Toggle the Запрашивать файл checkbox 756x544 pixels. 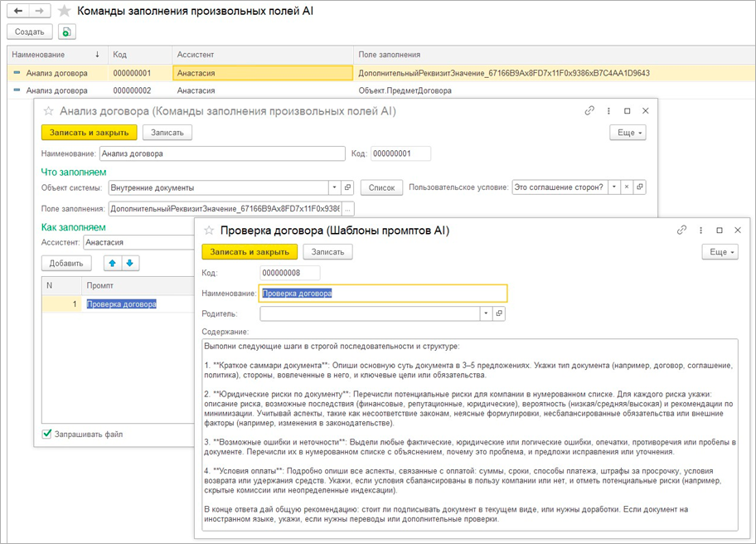46,434
